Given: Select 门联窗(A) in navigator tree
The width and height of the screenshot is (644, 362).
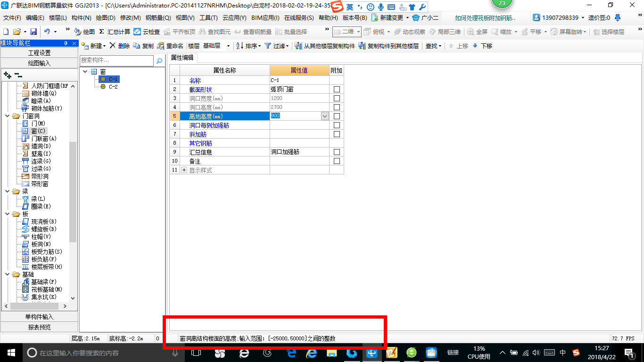Looking at the screenshot, I should point(44,139).
